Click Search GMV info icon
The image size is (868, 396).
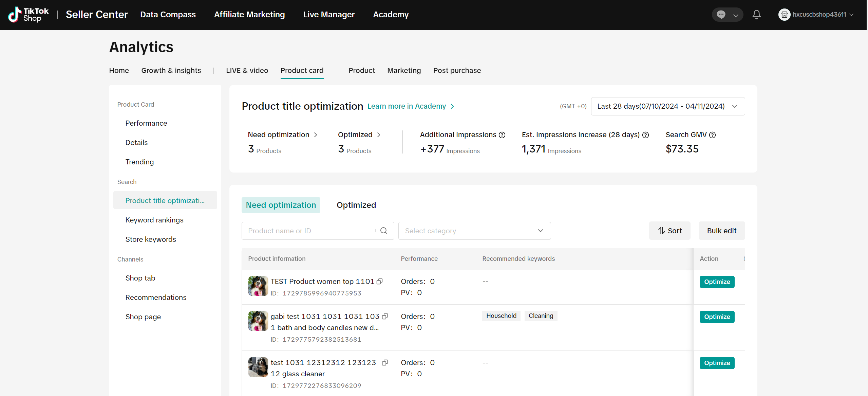click(713, 135)
